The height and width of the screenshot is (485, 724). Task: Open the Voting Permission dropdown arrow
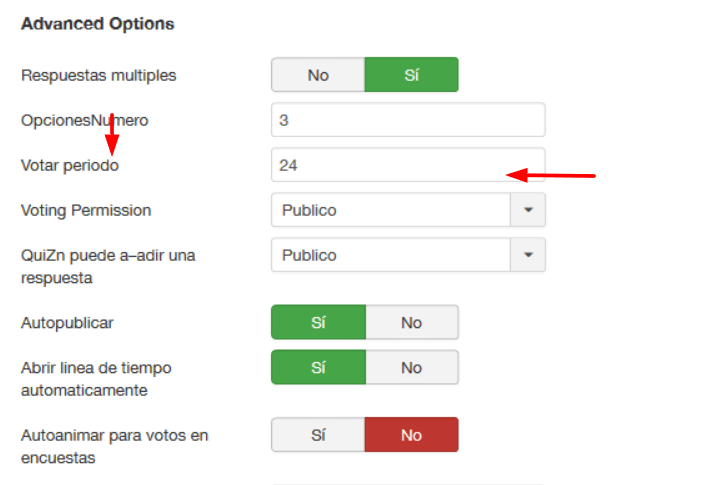528,210
